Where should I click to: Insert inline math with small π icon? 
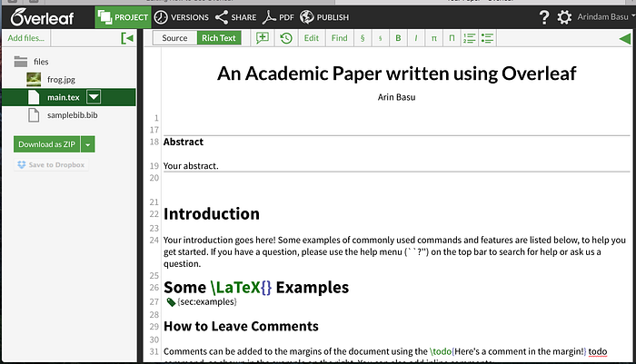pyautogui.click(x=433, y=38)
